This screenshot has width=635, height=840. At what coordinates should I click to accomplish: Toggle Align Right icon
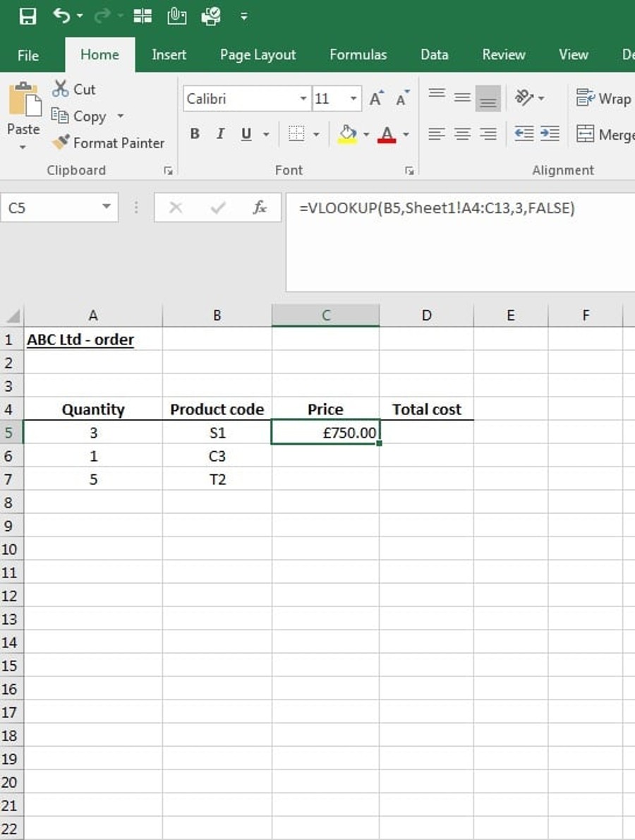[x=488, y=133]
